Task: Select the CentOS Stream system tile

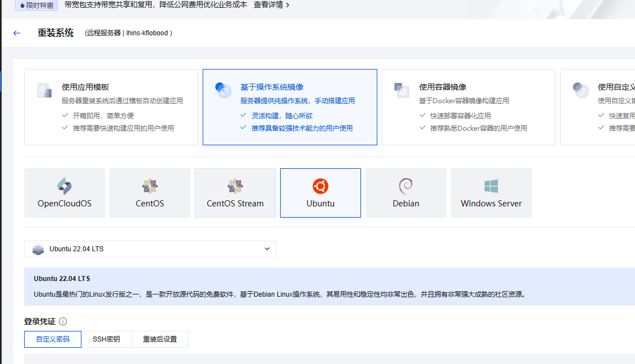Action: click(235, 193)
